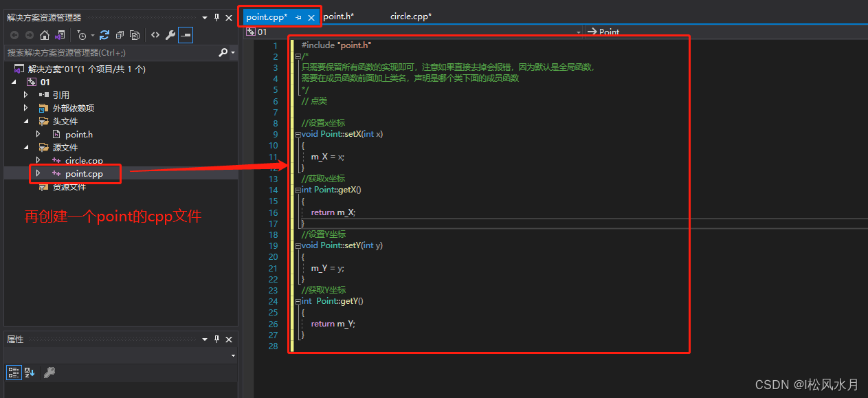
Task: Collapse the 头文件 header files folder
Action: [26, 121]
